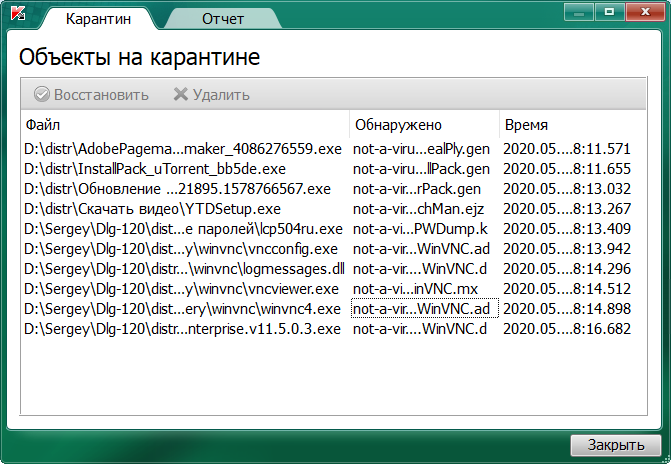Click time value 2020.05....8:13.267
671x464 pixels.
pos(567,209)
